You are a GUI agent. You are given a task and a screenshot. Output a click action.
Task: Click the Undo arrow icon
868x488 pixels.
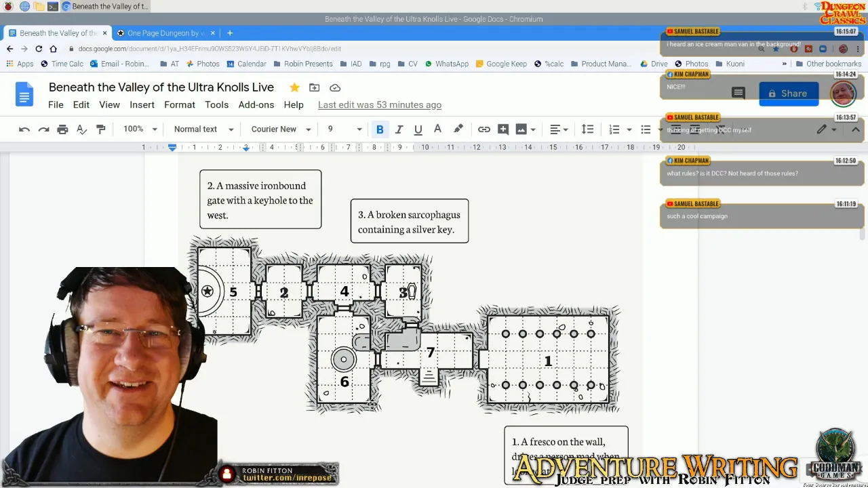[24, 129]
